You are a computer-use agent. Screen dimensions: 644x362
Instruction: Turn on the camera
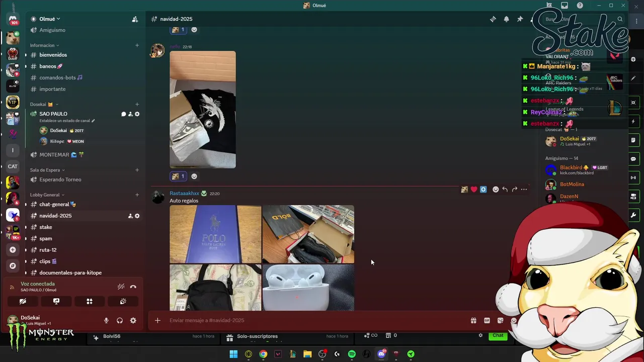point(23,301)
